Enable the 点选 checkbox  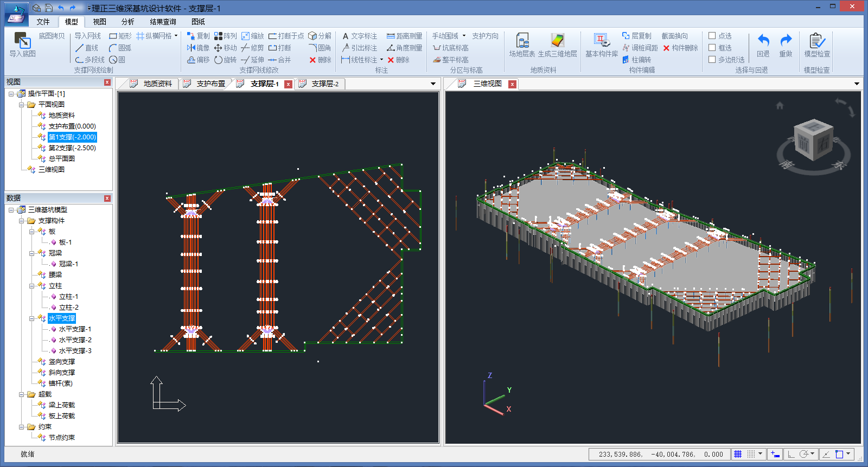tap(712, 36)
